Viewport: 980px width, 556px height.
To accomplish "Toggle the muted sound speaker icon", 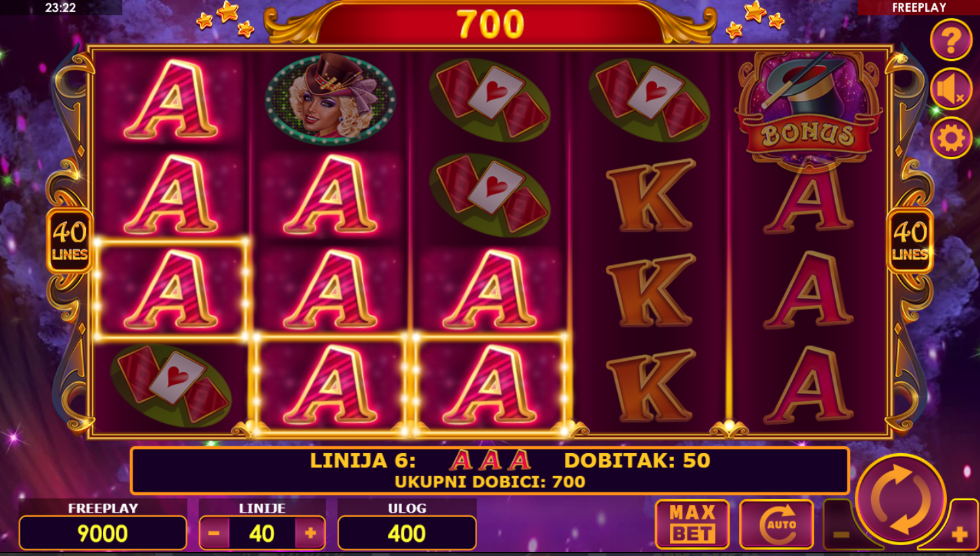I will click(x=951, y=89).
